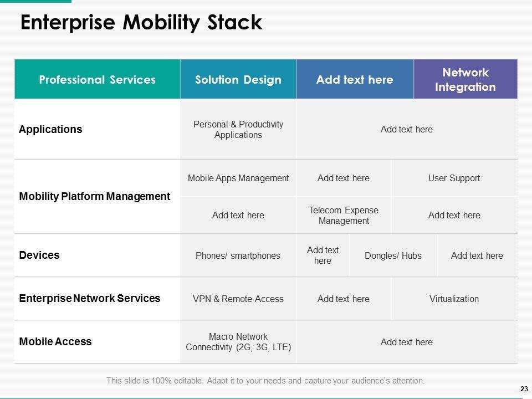
Task: Click the Network Integration header cell
Action: point(465,80)
